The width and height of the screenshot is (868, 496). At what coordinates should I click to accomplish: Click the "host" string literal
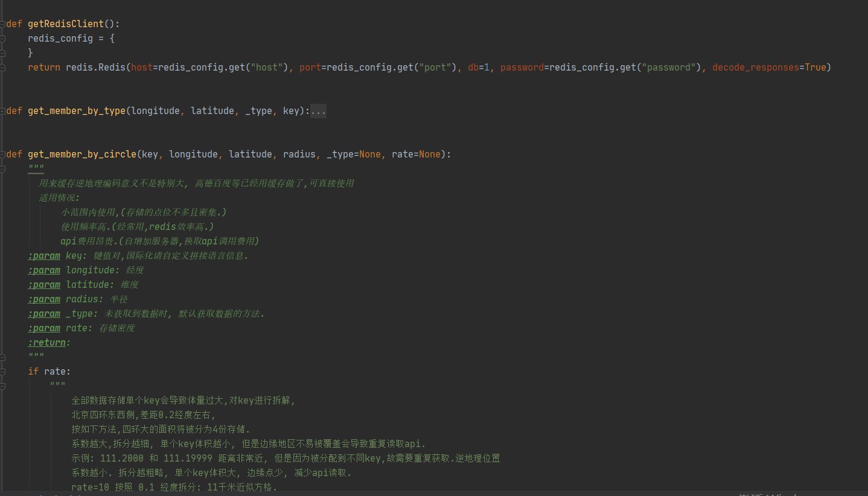267,68
